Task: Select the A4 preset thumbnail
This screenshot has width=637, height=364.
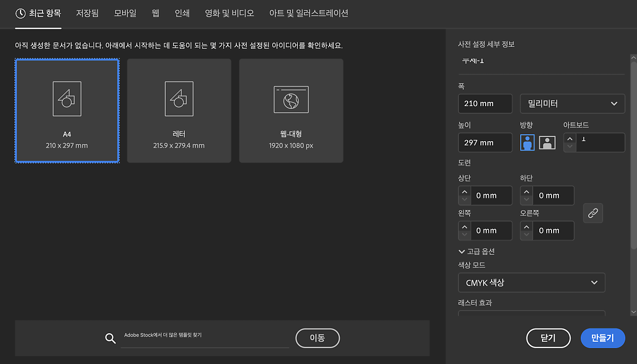Action: coord(67,110)
